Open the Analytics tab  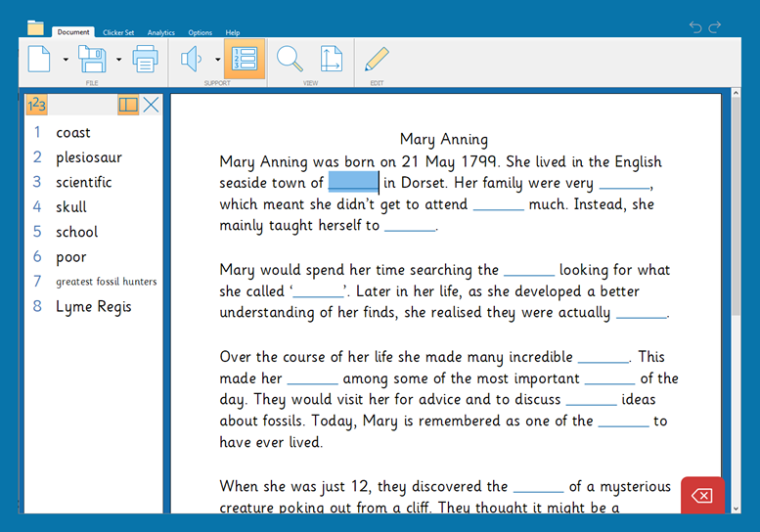coord(160,32)
